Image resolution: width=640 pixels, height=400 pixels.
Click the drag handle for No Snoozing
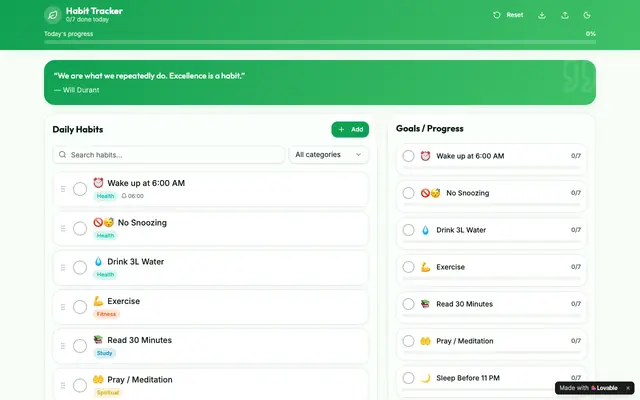63,229
